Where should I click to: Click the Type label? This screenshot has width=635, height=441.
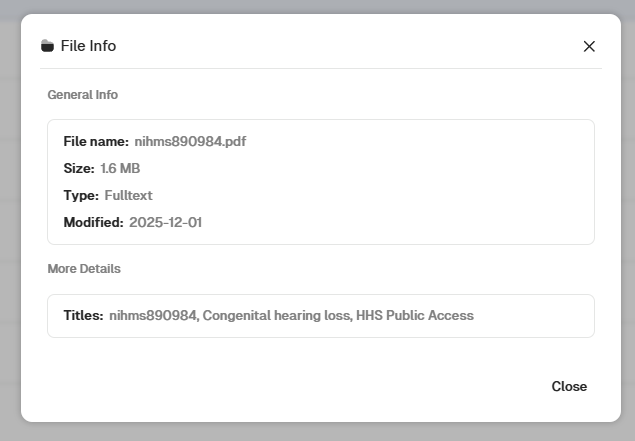[x=81, y=195]
